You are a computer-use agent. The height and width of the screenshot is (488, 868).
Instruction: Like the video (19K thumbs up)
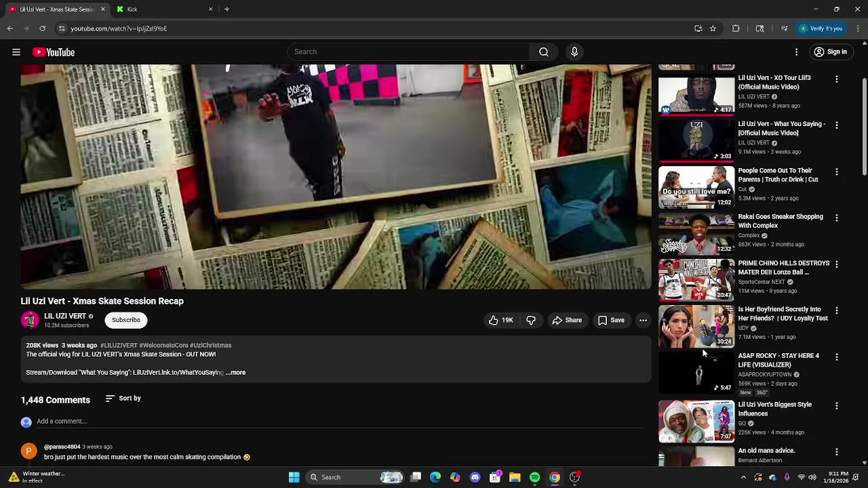pyautogui.click(x=501, y=321)
